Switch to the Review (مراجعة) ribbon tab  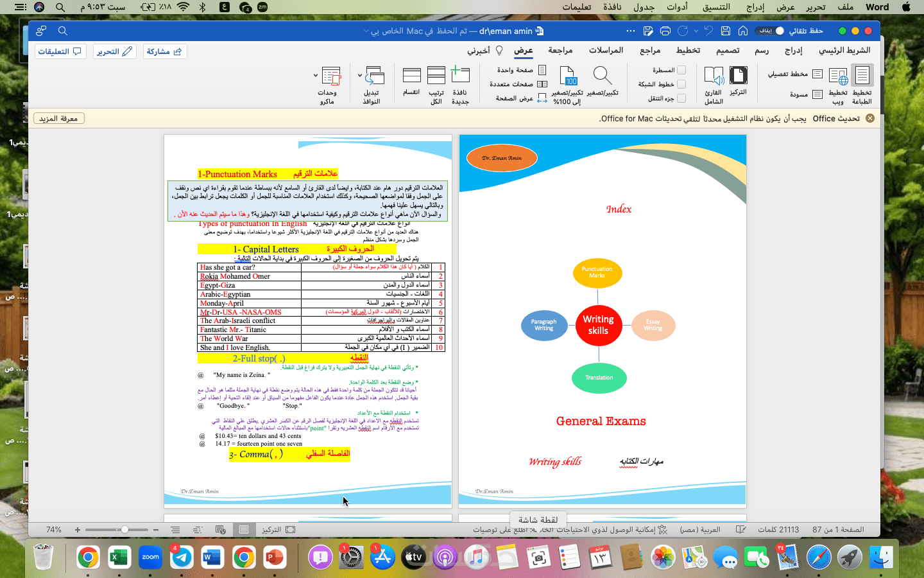pyautogui.click(x=560, y=50)
